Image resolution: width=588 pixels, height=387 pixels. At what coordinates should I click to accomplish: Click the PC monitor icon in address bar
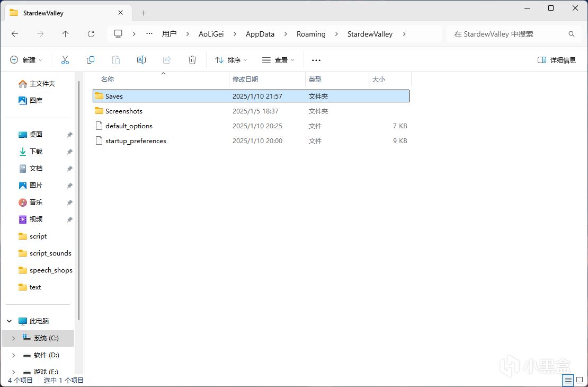[x=118, y=34]
